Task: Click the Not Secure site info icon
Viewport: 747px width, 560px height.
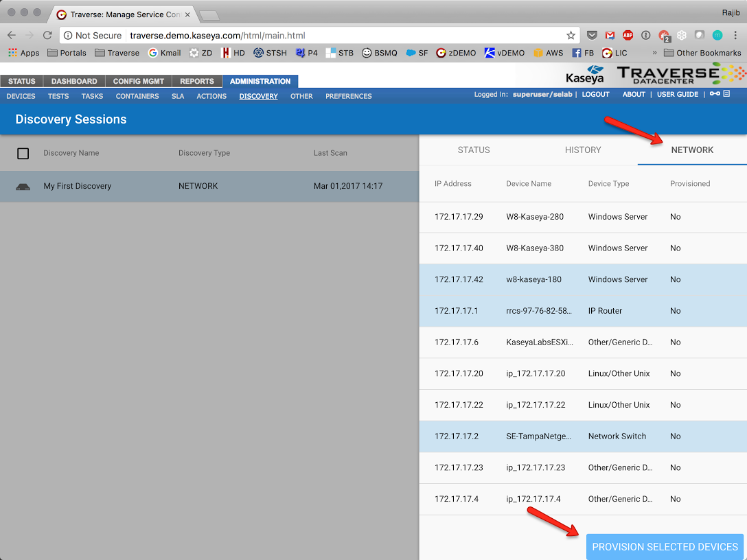Action: pyautogui.click(x=68, y=35)
